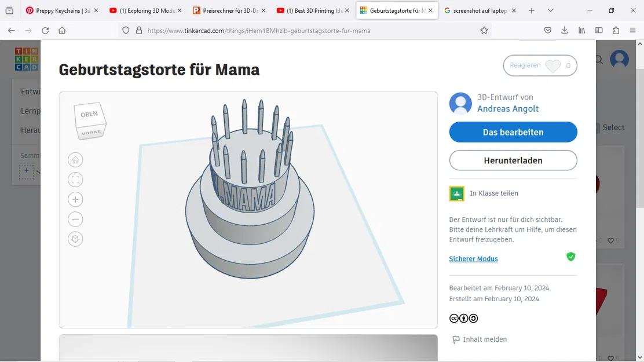
Task: Reload the page in Firefox
Action: [45, 30]
